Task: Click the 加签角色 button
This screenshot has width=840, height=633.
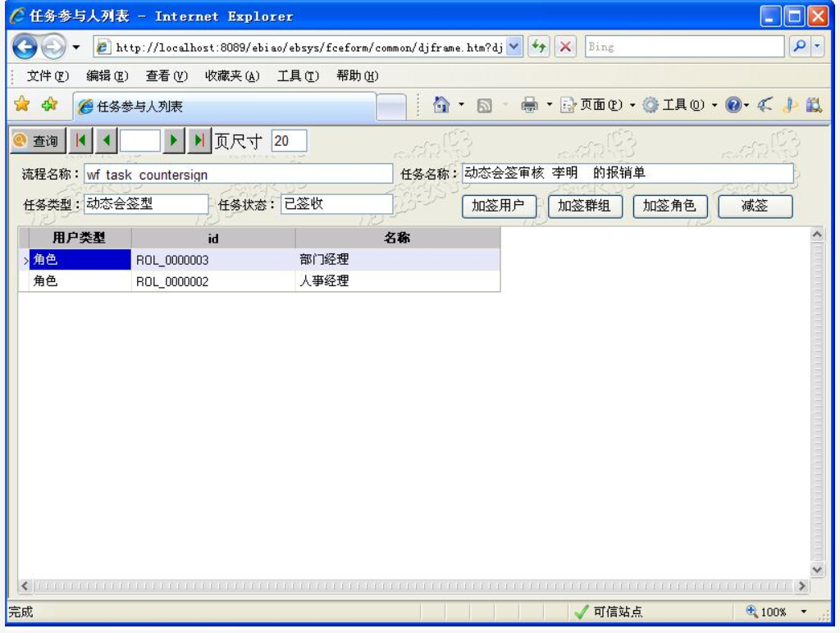Action: 669,206
